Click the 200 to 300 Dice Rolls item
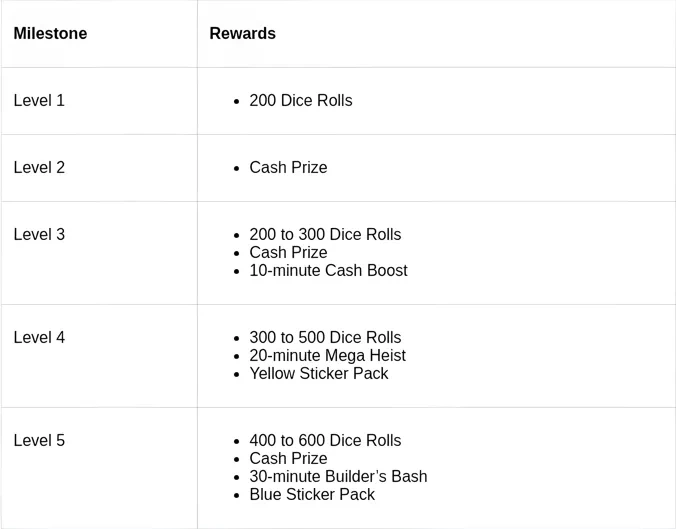 point(325,235)
